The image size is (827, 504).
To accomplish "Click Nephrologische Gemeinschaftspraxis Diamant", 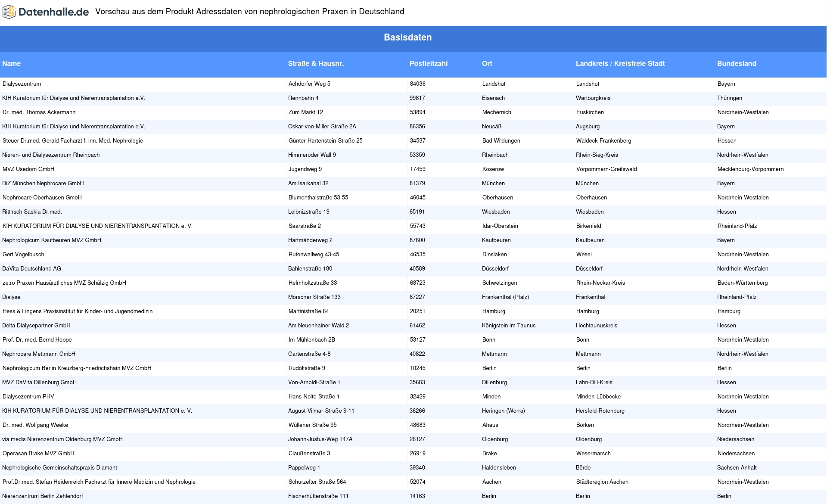I will (x=60, y=468).
